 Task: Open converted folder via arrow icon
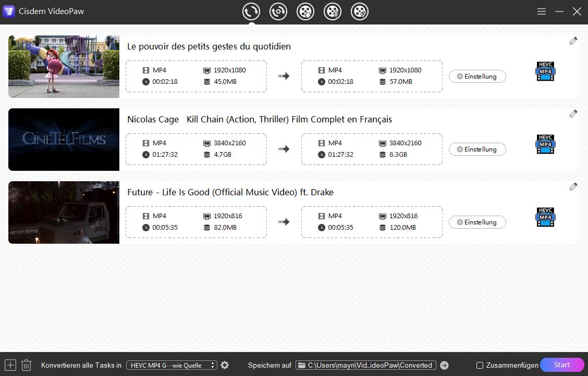[x=445, y=365]
